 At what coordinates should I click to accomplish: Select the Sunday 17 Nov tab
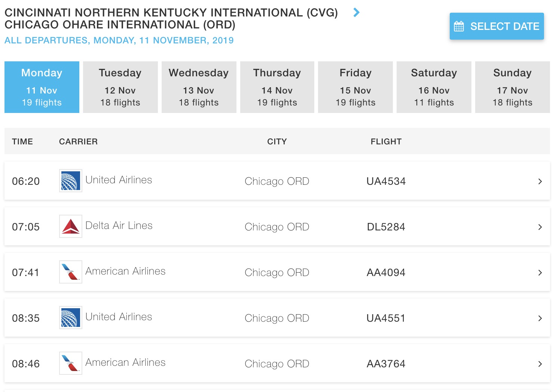point(512,87)
